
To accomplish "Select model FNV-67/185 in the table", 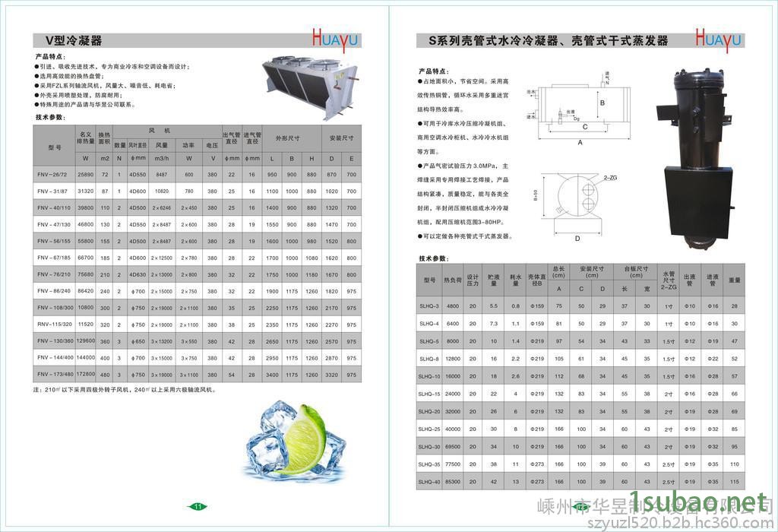I will tap(54, 258).
